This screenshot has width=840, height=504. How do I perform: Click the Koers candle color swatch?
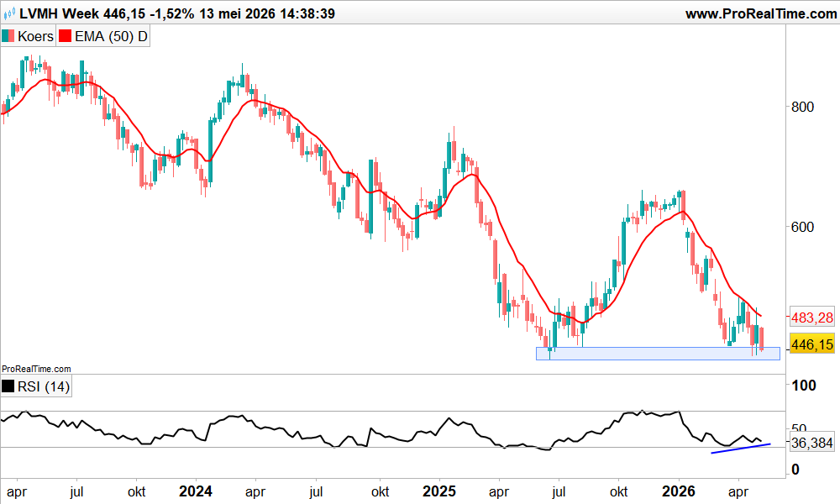(x=8, y=36)
